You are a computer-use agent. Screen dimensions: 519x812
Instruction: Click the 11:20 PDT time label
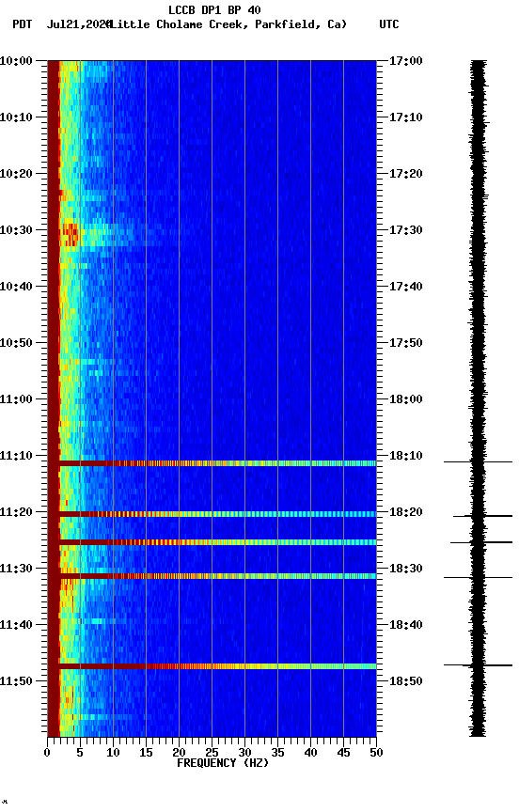point(16,512)
